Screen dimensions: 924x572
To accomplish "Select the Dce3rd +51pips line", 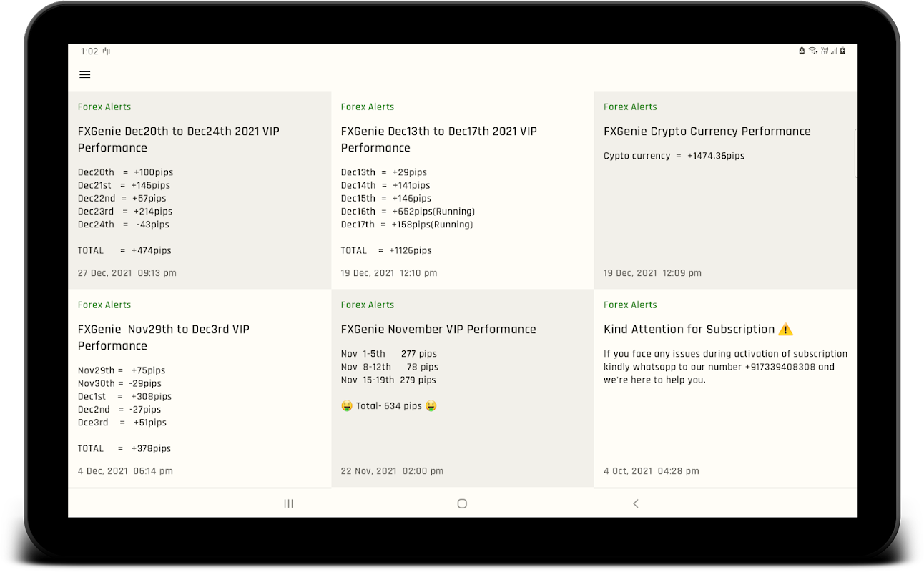I will pyautogui.click(x=122, y=423).
